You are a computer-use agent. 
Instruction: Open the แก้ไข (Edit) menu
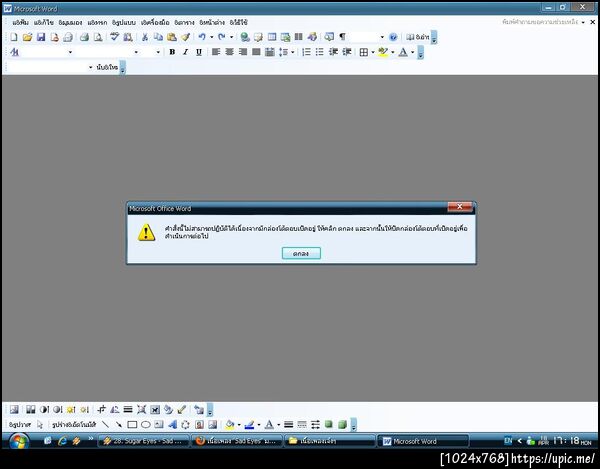pyautogui.click(x=43, y=23)
